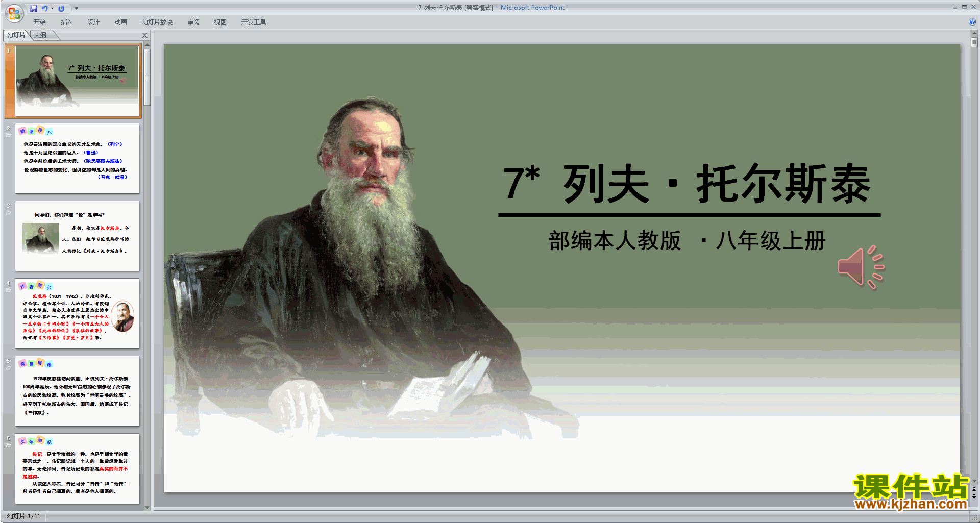
Task: Click the Next Slide double-down arrow
Action: [974, 496]
